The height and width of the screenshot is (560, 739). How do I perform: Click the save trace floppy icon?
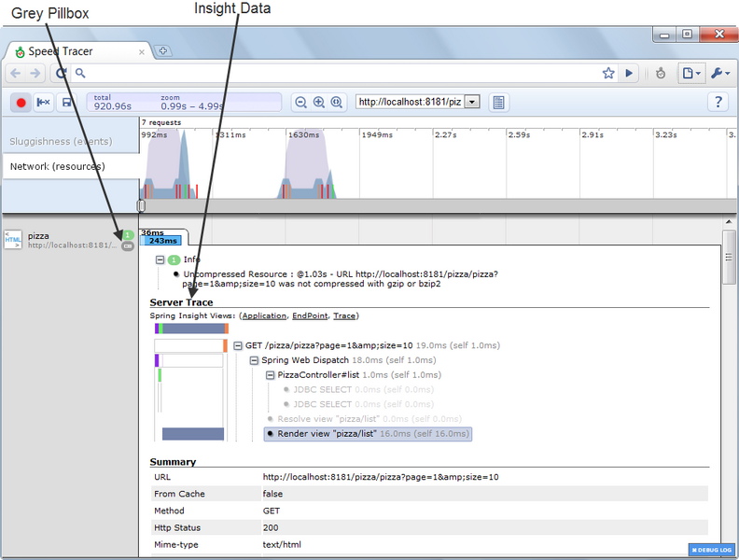[66, 103]
